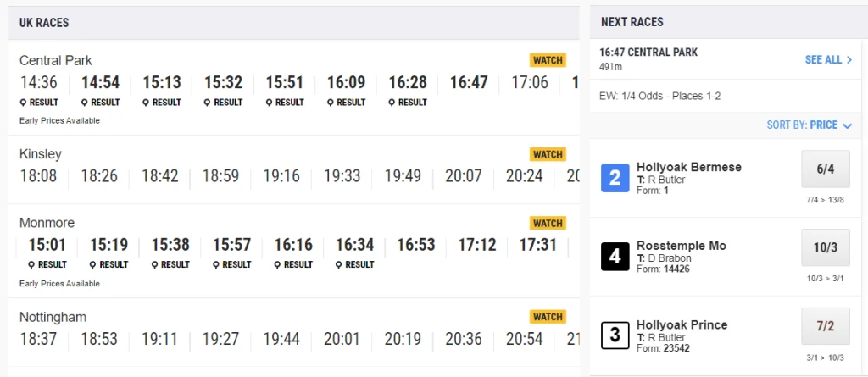The width and height of the screenshot is (868, 377).
Task: Expand See All next races
Action: click(x=828, y=60)
